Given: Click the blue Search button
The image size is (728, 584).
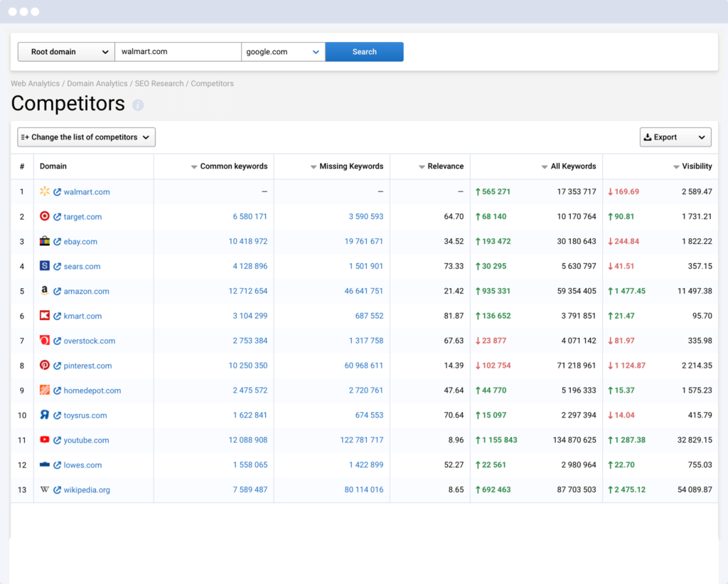Looking at the screenshot, I should point(365,52).
